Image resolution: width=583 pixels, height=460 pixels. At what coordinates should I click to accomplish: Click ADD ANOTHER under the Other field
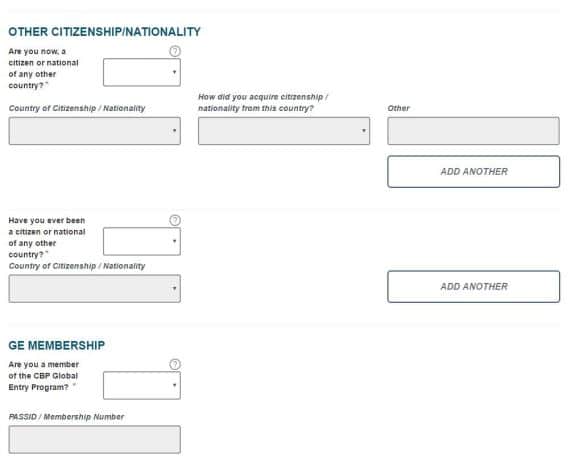tap(473, 171)
